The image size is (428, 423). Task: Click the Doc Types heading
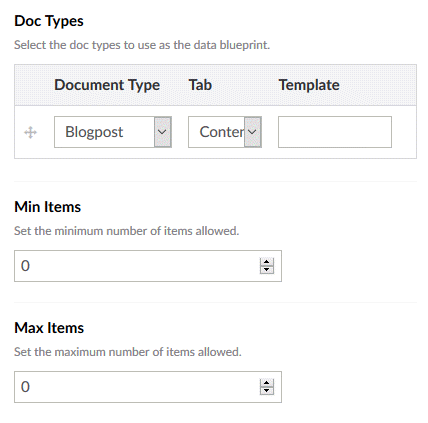pos(49,21)
